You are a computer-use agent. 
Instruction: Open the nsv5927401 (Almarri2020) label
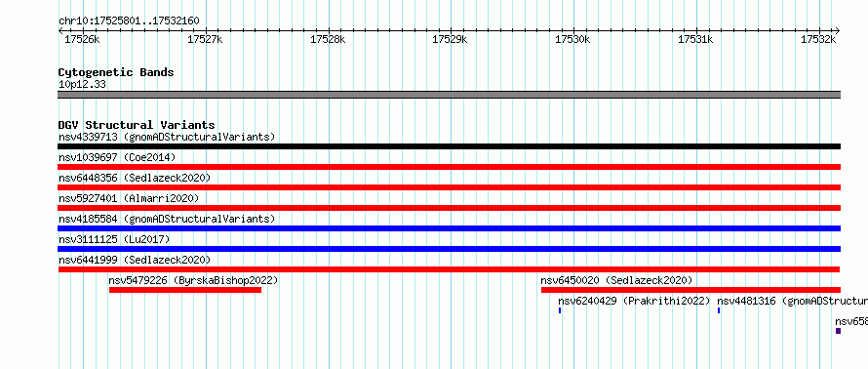point(129,198)
